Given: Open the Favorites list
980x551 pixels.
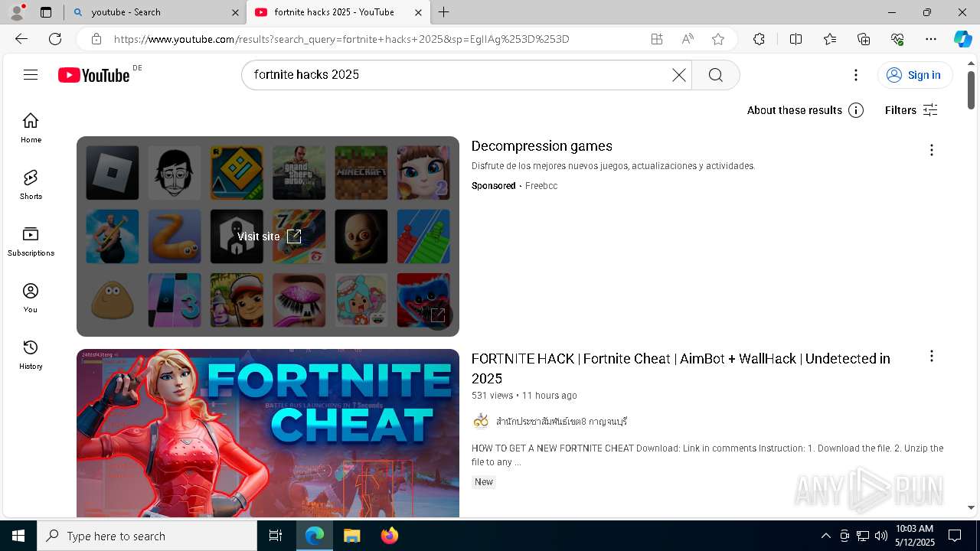Looking at the screenshot, I should 830,39.
